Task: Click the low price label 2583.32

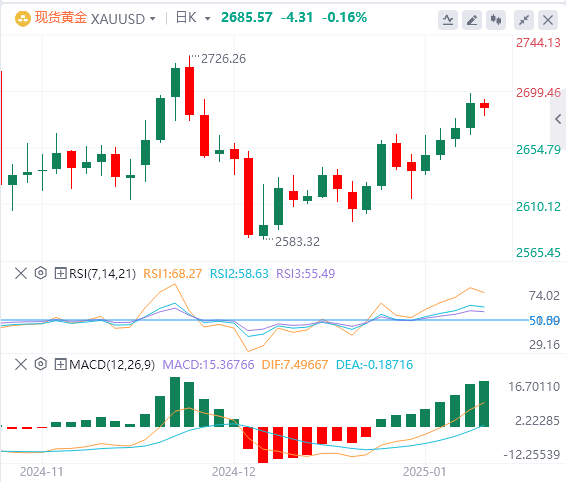Action: point(297,242)
